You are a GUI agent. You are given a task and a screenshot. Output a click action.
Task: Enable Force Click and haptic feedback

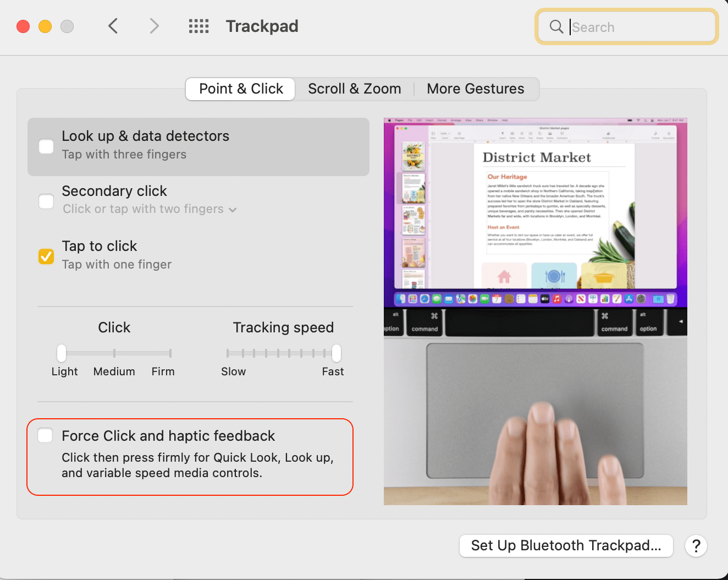[x=45, y=435]
